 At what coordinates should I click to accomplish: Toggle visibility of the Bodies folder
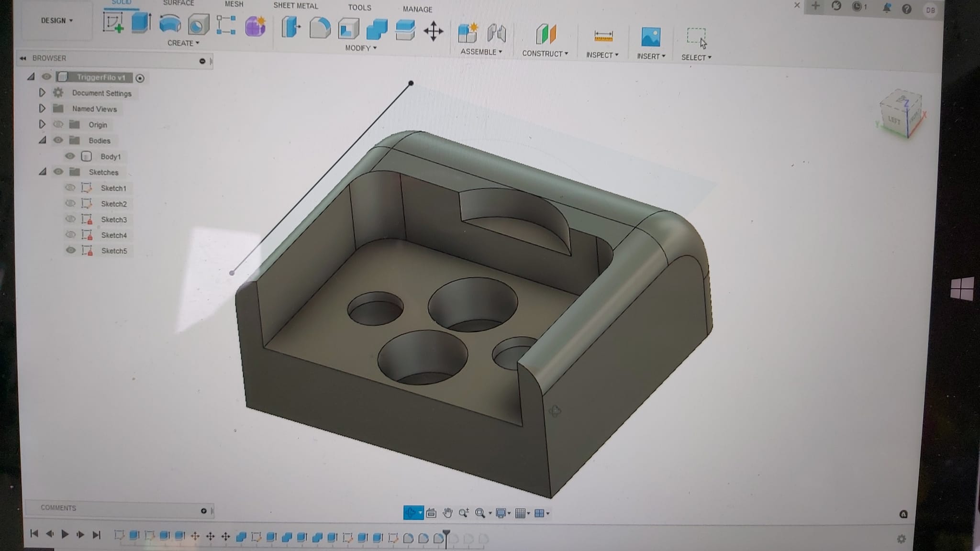(x=58, y=140)
